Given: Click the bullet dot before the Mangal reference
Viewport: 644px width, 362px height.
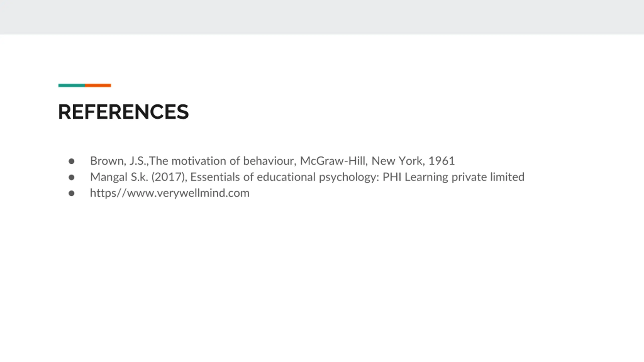Looking at the screenshot, I should coord(71,177).
